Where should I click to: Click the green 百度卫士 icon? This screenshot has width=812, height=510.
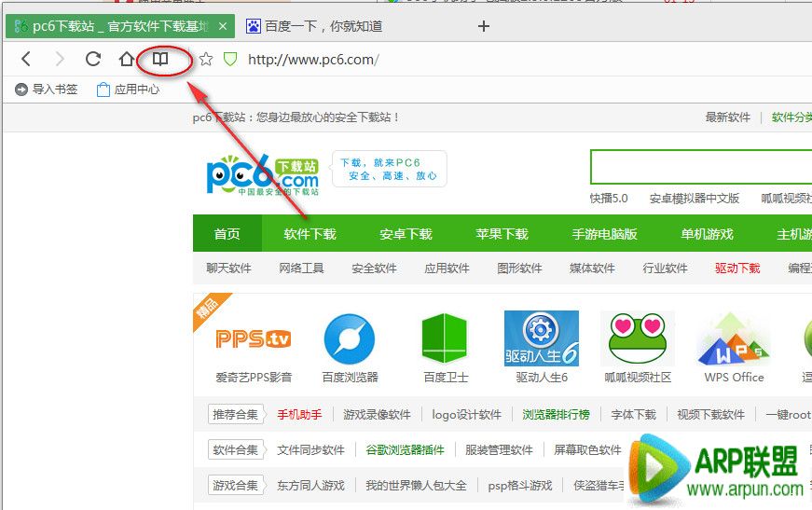coord(445,338)
